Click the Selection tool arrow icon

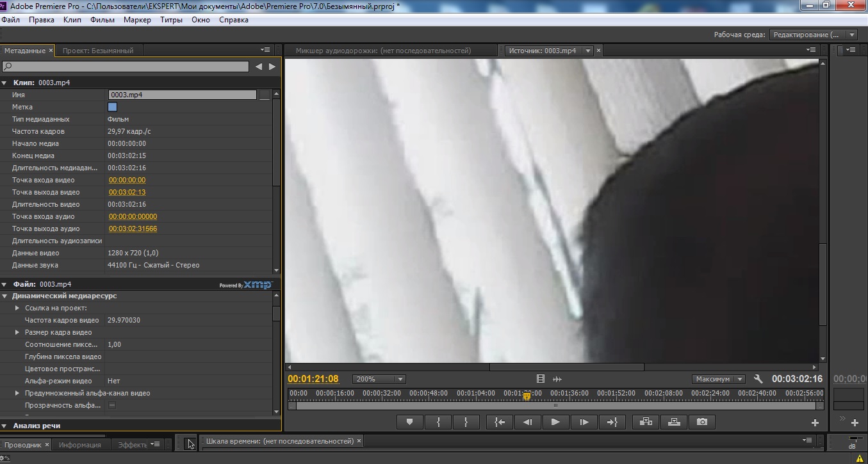click(190, 444)
